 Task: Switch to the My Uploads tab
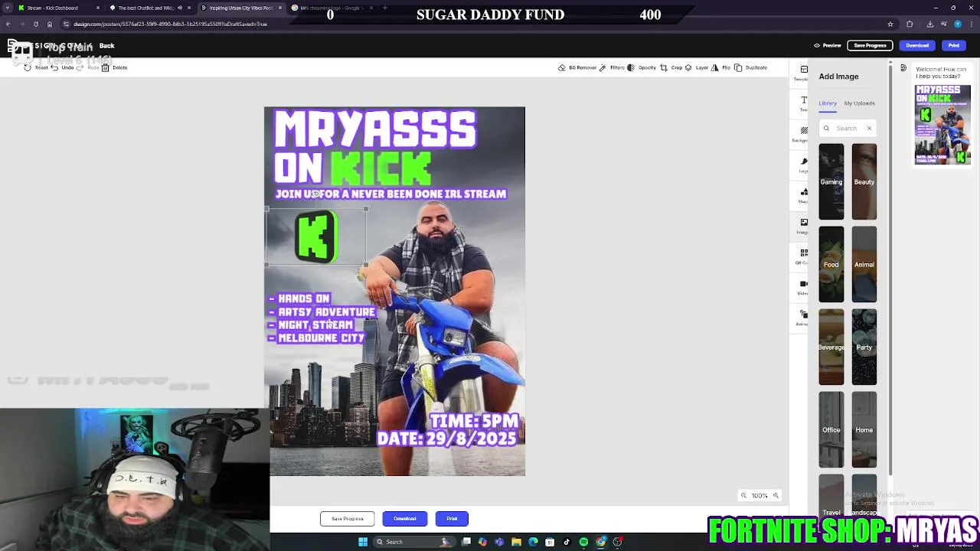tap(859, 103)
